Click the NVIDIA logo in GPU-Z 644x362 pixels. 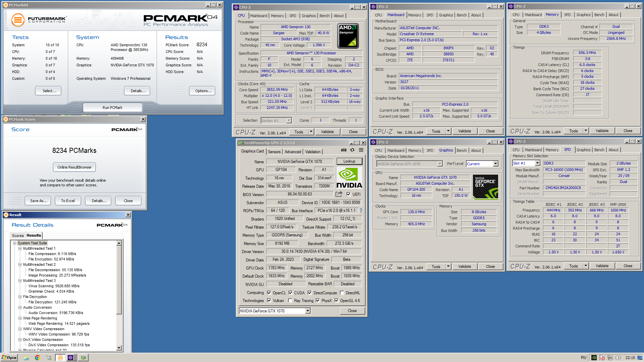349,178
